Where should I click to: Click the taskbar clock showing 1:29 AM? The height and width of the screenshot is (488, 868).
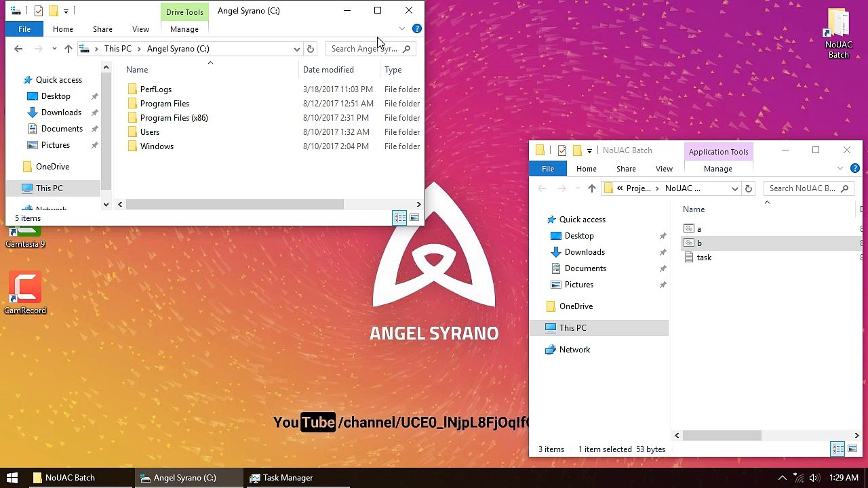pos(844,478)
